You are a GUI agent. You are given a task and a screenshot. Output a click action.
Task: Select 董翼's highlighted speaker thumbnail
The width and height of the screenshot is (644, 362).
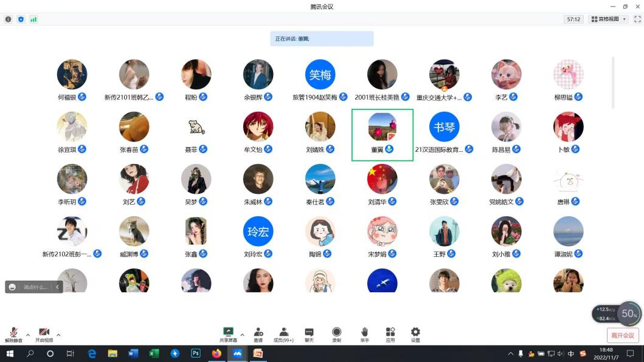(383, 135)
